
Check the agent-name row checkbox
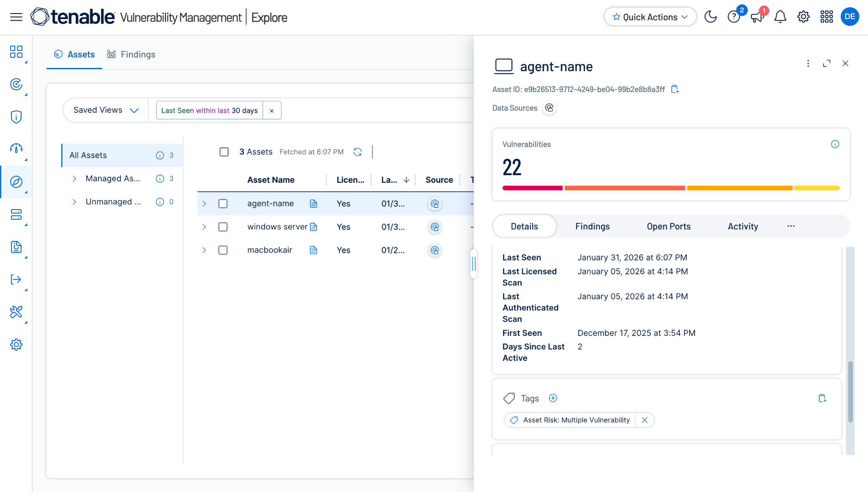click(223, 204)
